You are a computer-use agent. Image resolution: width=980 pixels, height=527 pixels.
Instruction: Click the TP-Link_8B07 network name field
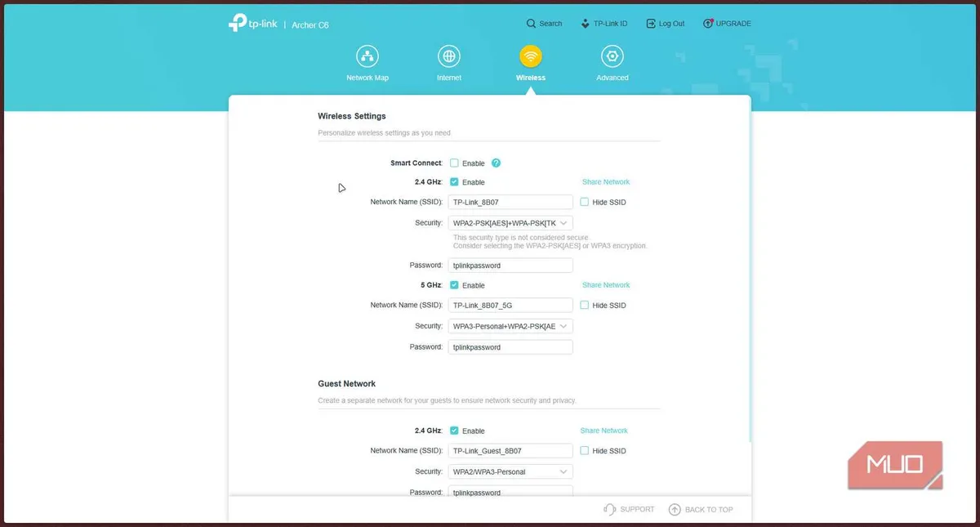(510, 202)
